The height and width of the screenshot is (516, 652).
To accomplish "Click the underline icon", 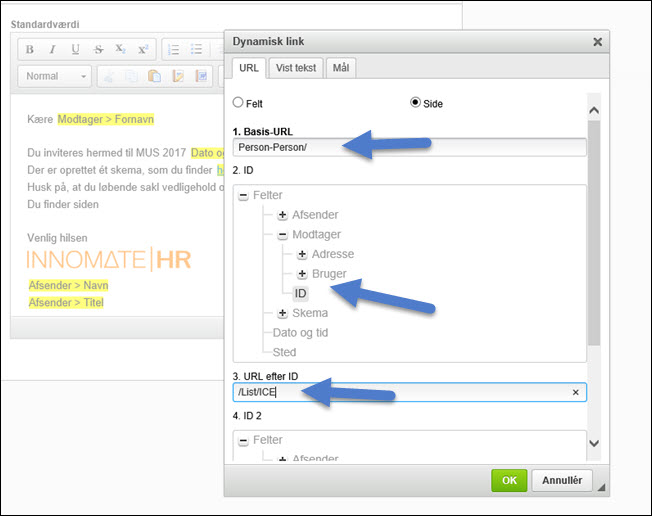I will click(x=75, y=49).
